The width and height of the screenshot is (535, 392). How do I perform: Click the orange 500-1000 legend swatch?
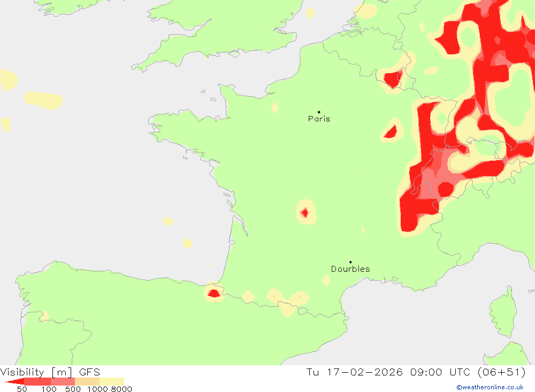[87, 381]
